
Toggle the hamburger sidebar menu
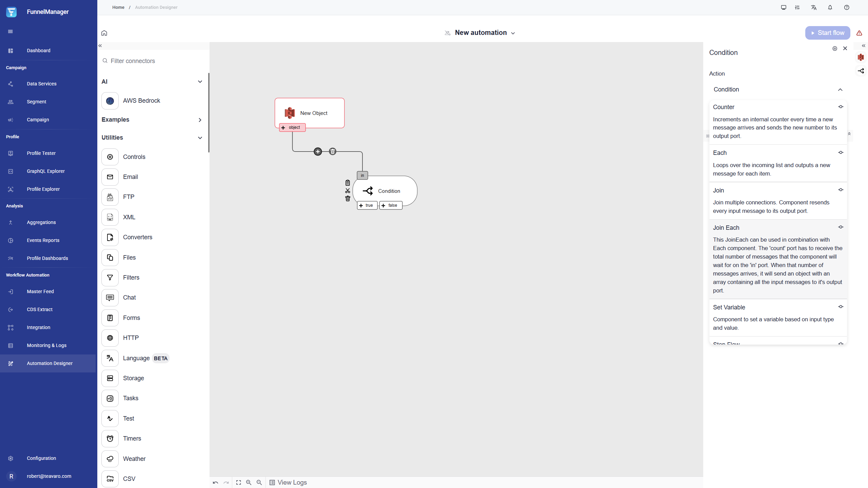coord(11,32)
